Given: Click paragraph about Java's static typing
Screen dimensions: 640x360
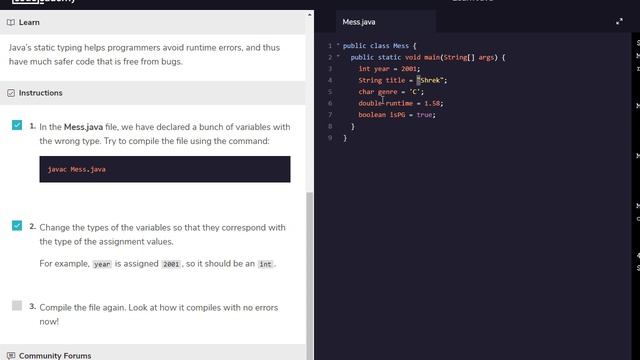Looking at the screenshot, I should click(144, 54).
